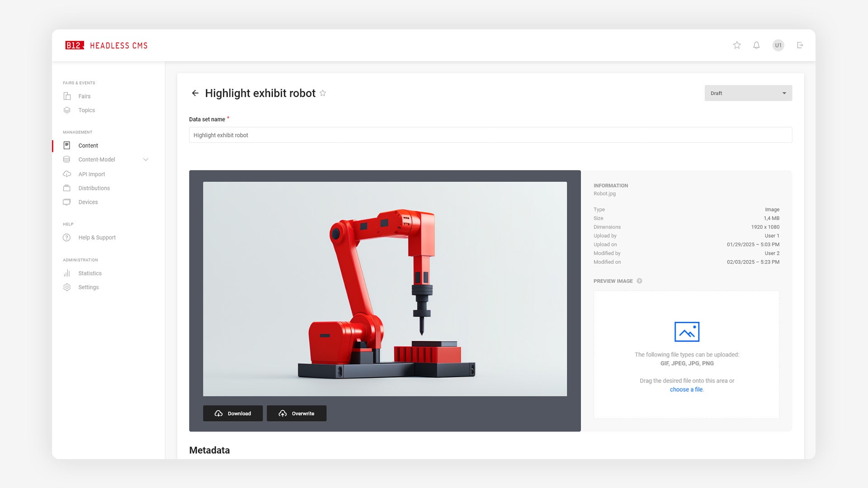Open Statistics page

pyautogui.click(x=90, y=273)
